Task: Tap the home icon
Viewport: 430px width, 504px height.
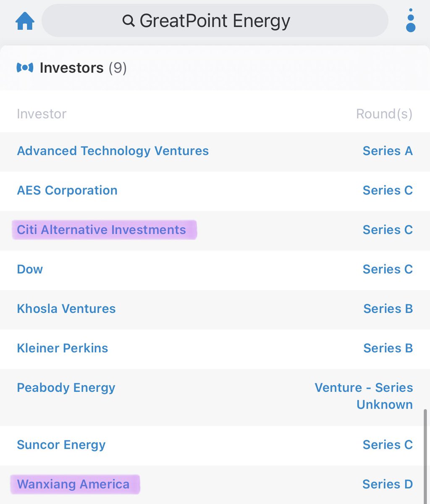Action: 25,21
